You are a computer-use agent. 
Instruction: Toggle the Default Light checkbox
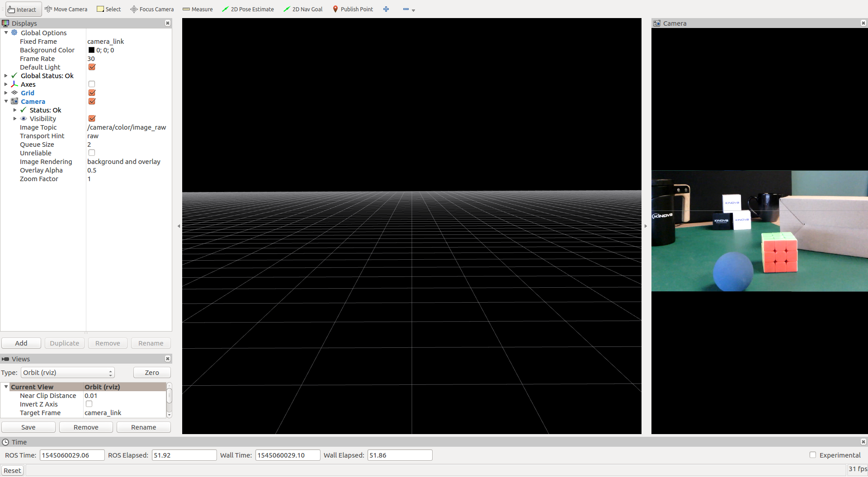92,67
